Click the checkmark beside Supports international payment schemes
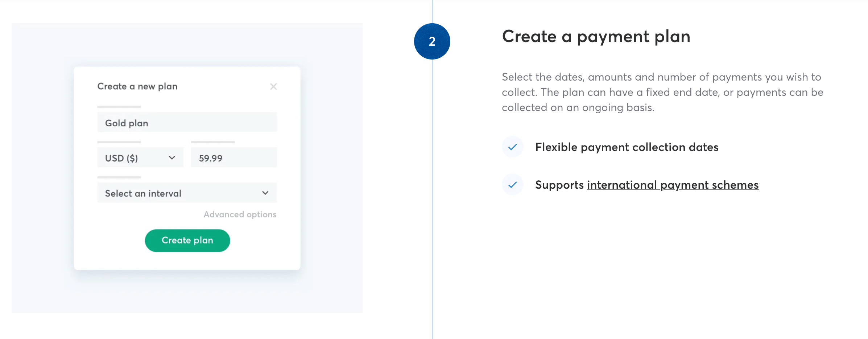The width and height of the screenshot is (868, 339). click(x=512, y=185)
